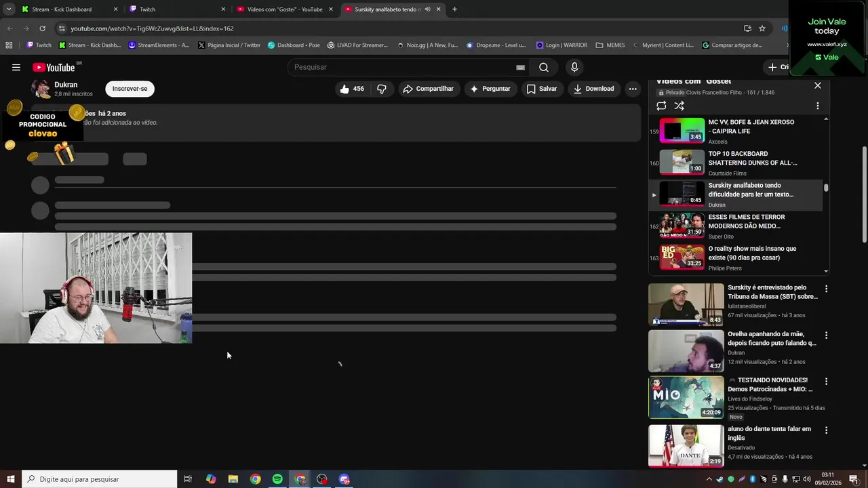
Task: Switch to Vídeos com "Gostei" YouTube tab
Action: (284, 9)
